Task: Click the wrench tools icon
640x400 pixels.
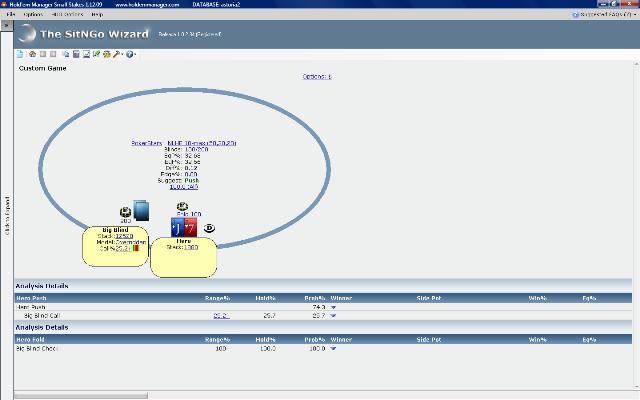Action: 116,54
